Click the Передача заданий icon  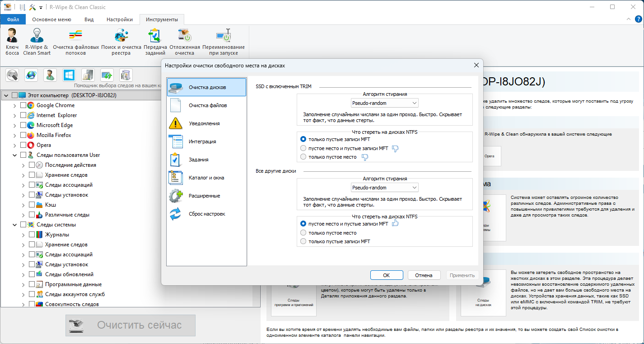155,36
